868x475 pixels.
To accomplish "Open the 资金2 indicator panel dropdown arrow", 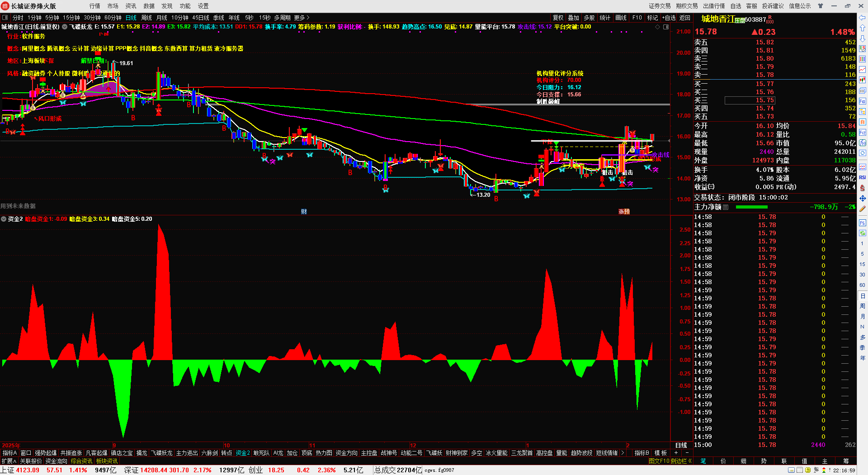I will coord(4,219).
